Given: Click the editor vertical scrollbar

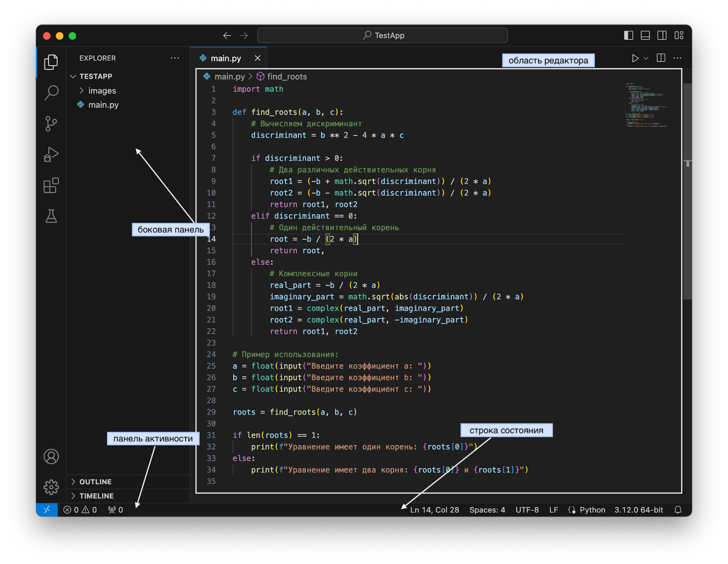Looking at the screenshot, I should (x=687, y=191).
